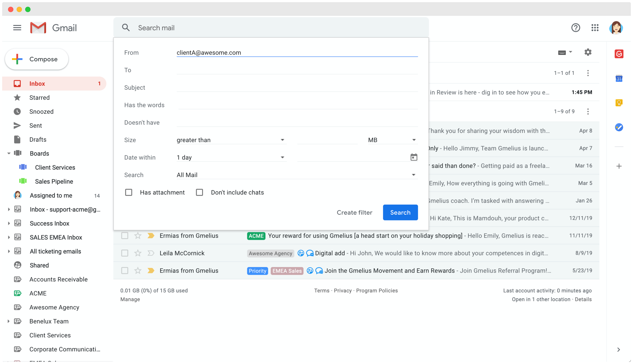This screenshot has width=633, height=364.
Task: Click the search magnifier icon
Action: coord(126,28)
